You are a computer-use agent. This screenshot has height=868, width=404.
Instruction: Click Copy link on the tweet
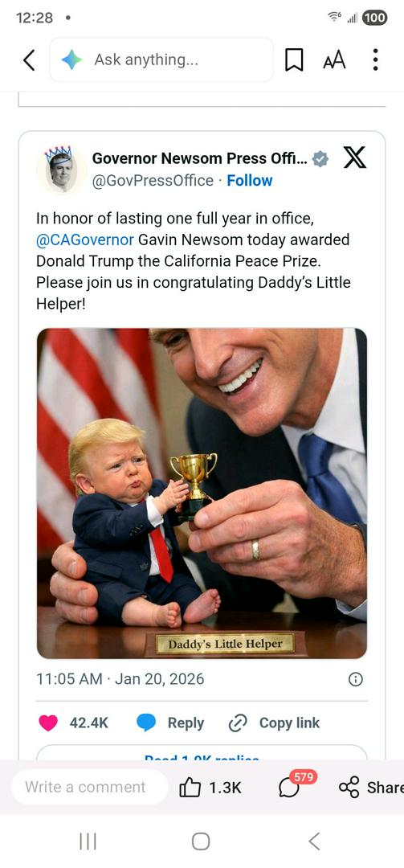(x=274, y=723)
